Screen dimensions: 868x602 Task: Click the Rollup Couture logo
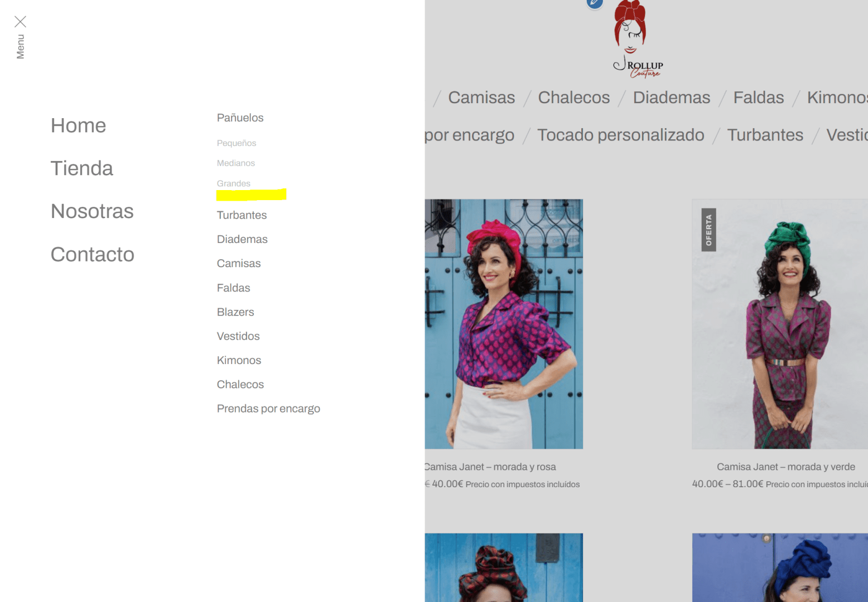point(637,40)
